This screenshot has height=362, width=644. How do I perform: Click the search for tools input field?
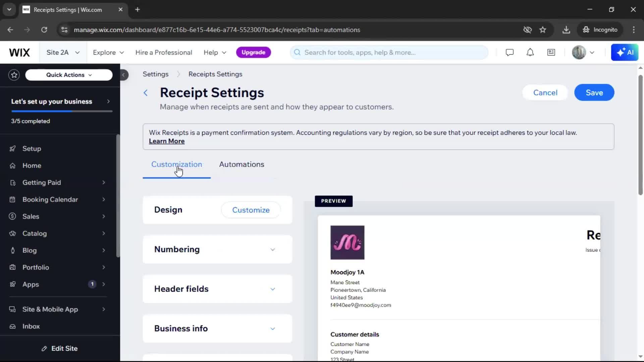pyautogui.click(x=389, y=53)
